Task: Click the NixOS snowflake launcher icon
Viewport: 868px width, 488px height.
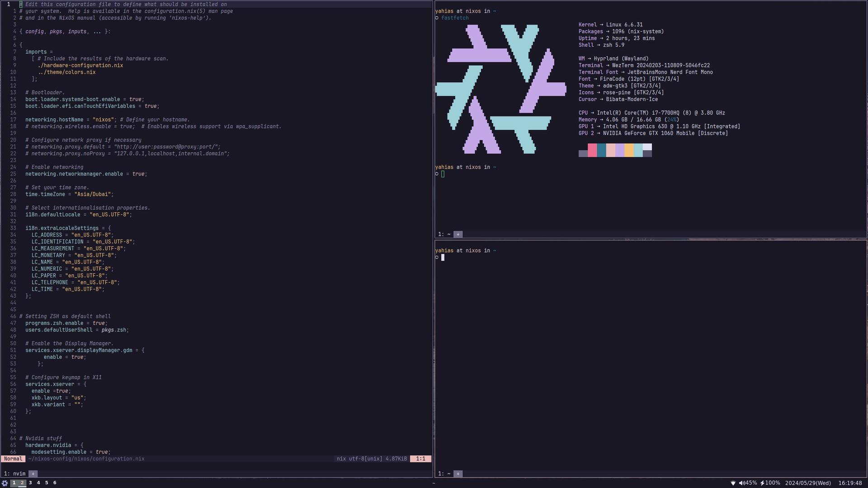Action: tap(5, 483)
